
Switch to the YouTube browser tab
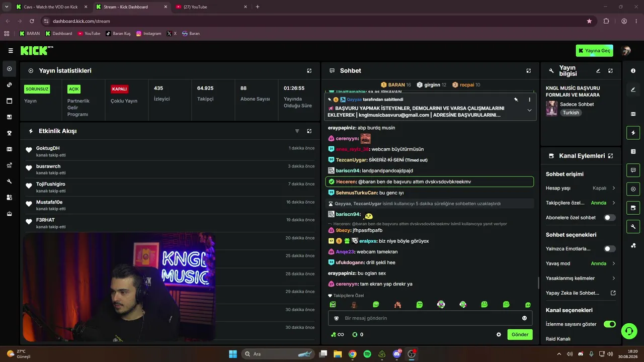point(211,7)
